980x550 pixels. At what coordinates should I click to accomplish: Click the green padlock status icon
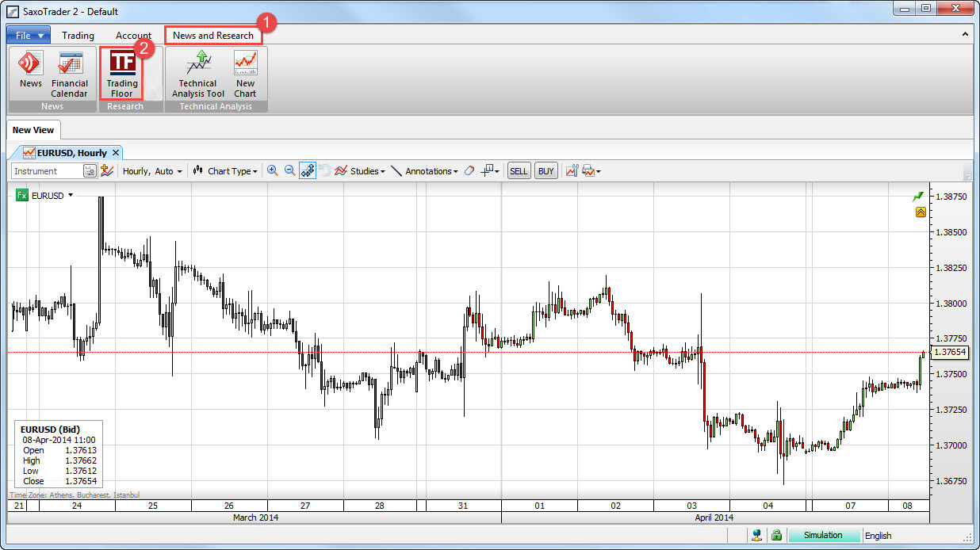776,535
